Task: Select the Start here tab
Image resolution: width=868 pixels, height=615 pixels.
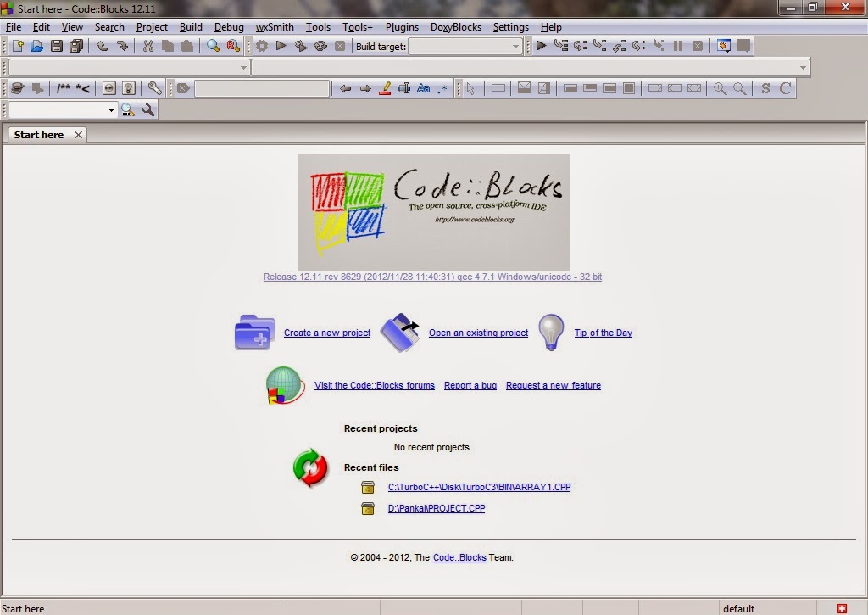Action: 39,134
